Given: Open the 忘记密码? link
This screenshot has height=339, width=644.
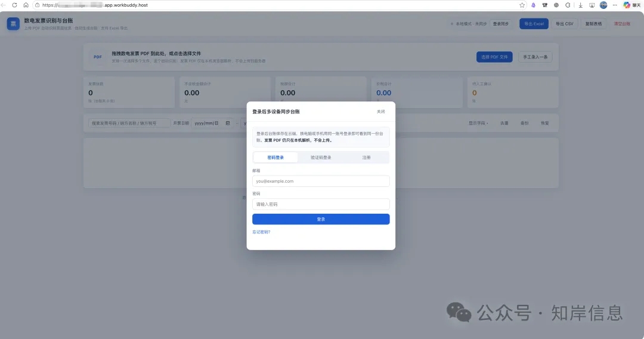Looking at the screenshot, I should pos(261,232).
